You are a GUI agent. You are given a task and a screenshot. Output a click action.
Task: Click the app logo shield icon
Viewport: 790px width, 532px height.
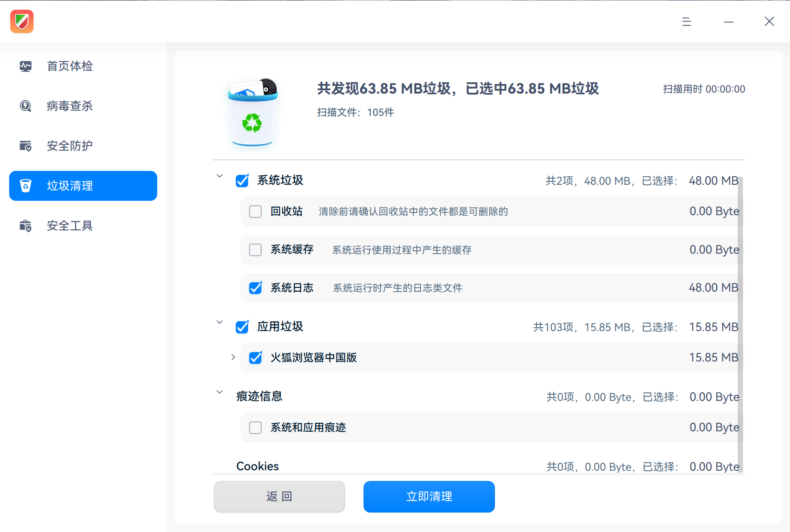[21, 21]
